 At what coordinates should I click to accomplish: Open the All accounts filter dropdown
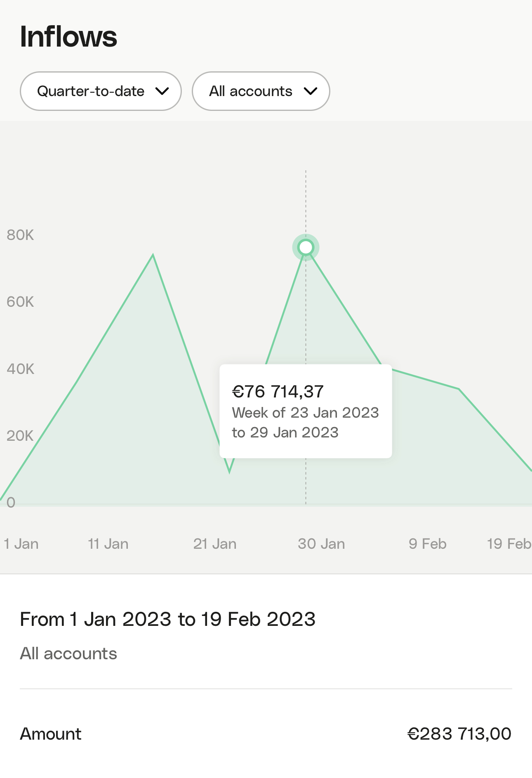(260, 91)
